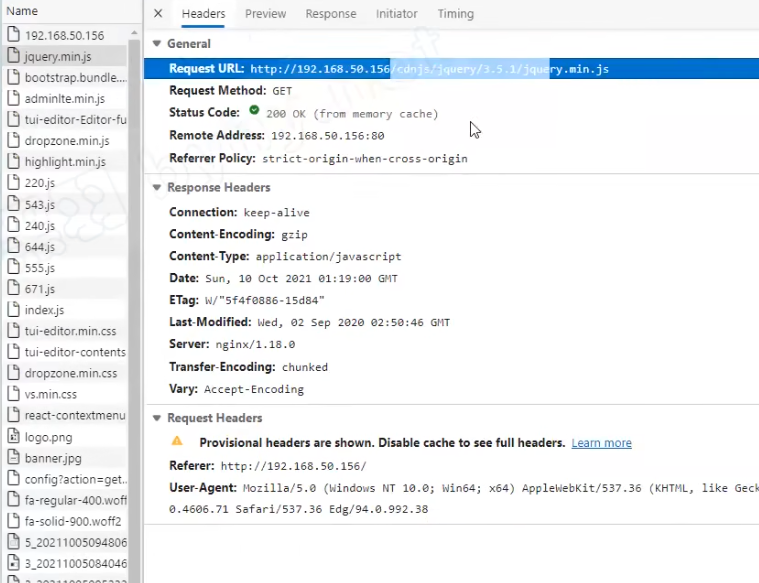Click the tui-editor-contents file icon
The height and width of the screenshot is (583, 759).
(x=14, y=352)
